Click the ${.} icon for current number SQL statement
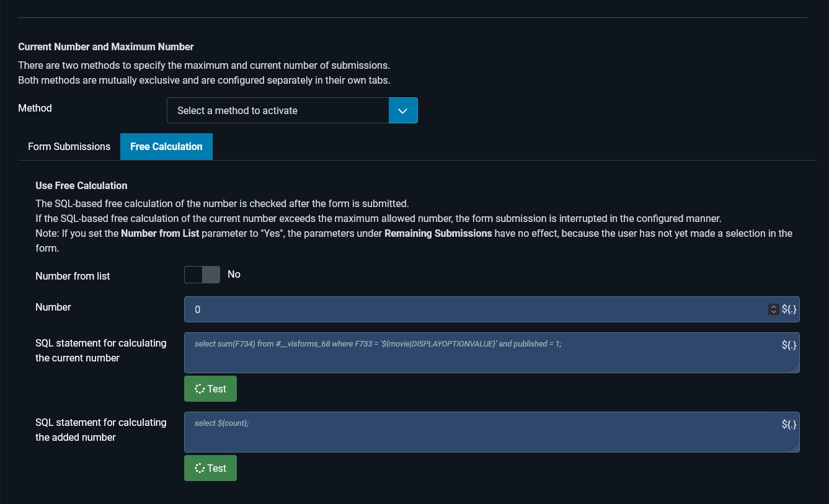 [789, 345]
